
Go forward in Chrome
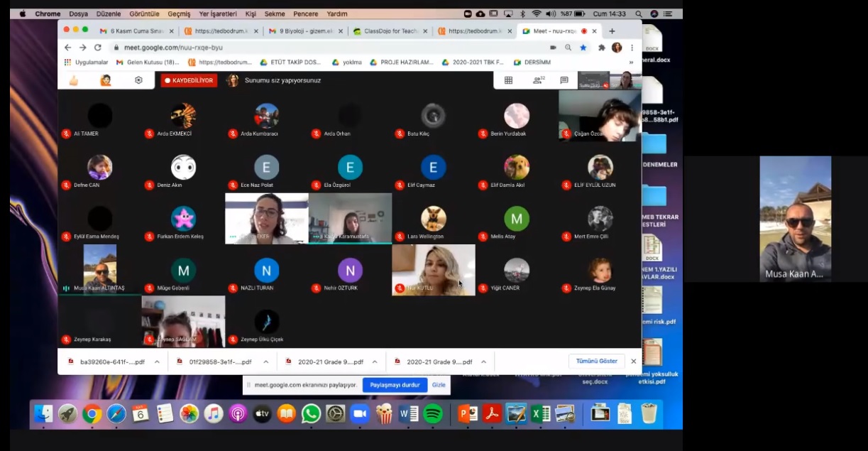[x=83, y=48]
